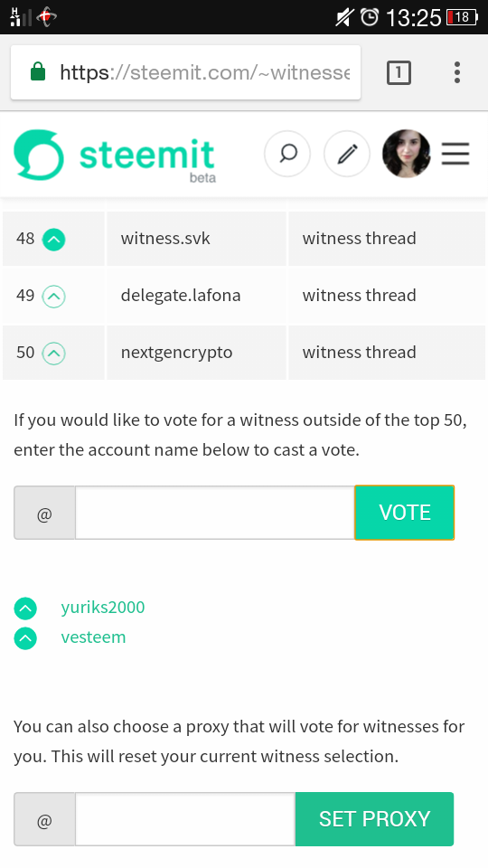Image resolution: width=488 pixels, height=868 pixels.
Task: Open the user profile avatar
Action: pos(406,154)
